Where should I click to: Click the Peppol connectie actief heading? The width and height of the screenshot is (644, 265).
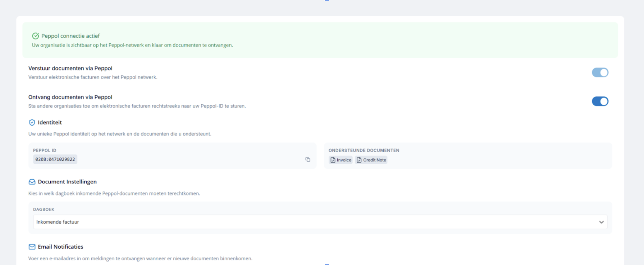[70, 36]
